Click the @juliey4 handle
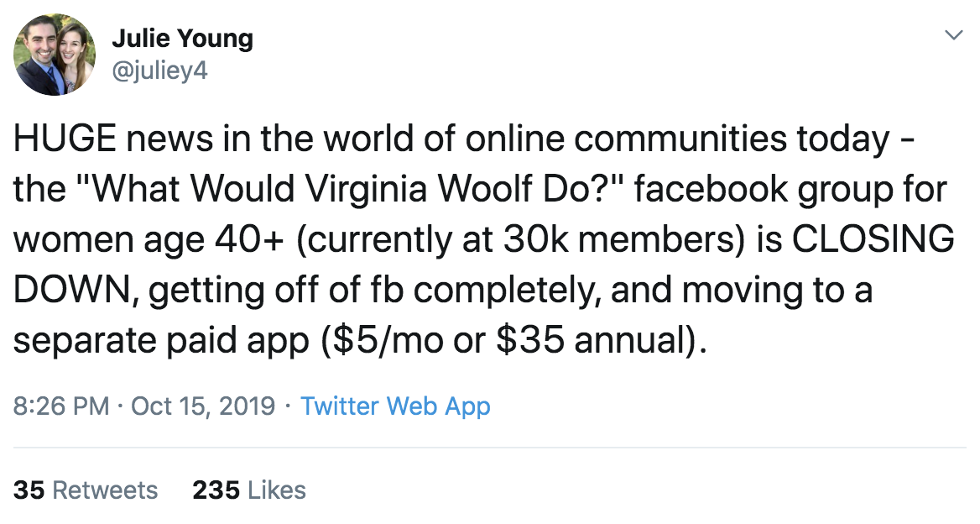 pyautogui.click(x=159, y=71)
